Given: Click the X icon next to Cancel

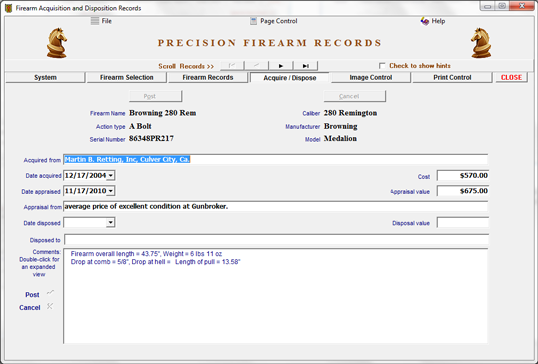Looking at the screenshot, I should [x=50, y=306].
